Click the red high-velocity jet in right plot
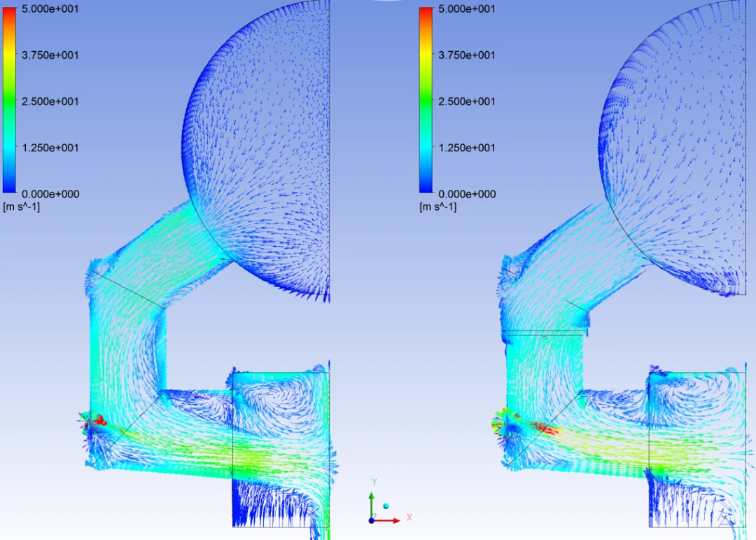Screen dimensions: 756x540 (x=545, y=428)
